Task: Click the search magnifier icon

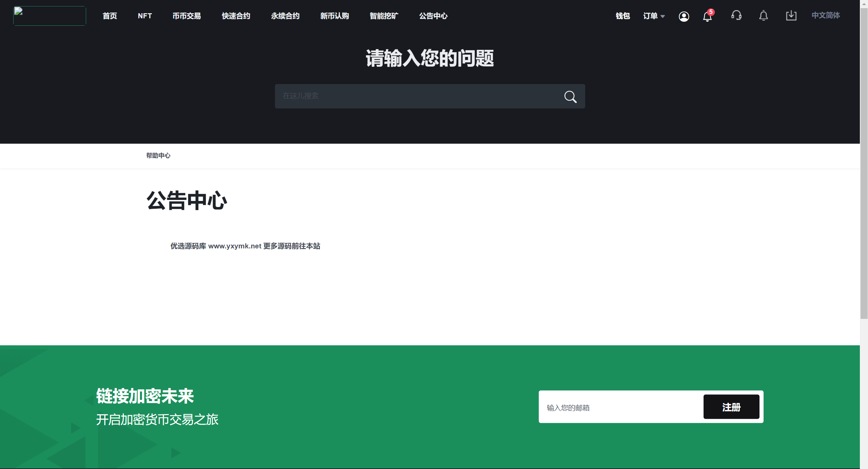Action: click(x=570, y=97)
